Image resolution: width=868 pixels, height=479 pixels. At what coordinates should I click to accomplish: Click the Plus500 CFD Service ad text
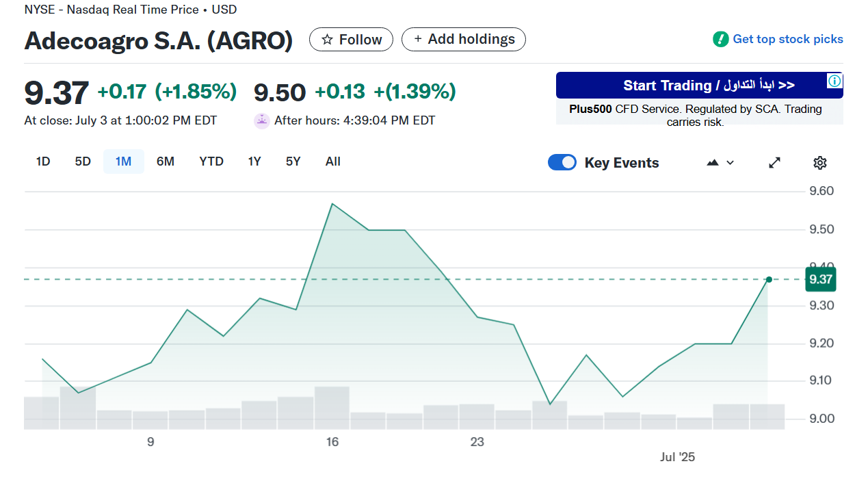(x=696, y=115)
